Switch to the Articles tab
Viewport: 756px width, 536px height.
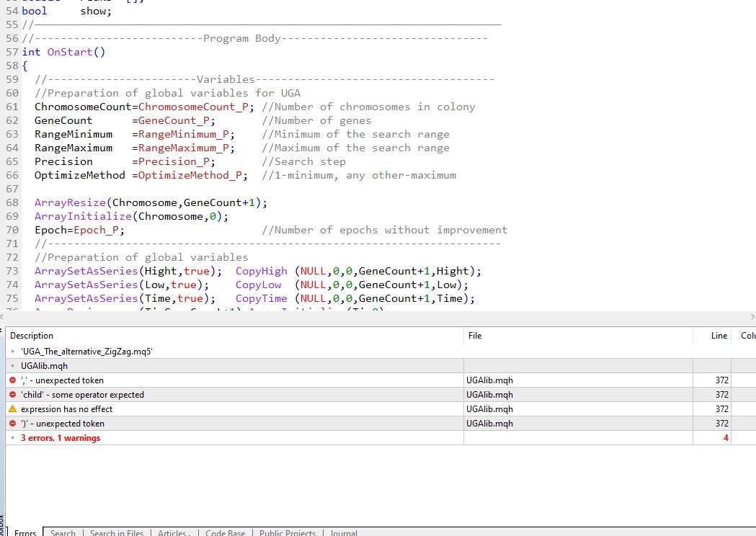click(174, 532)
